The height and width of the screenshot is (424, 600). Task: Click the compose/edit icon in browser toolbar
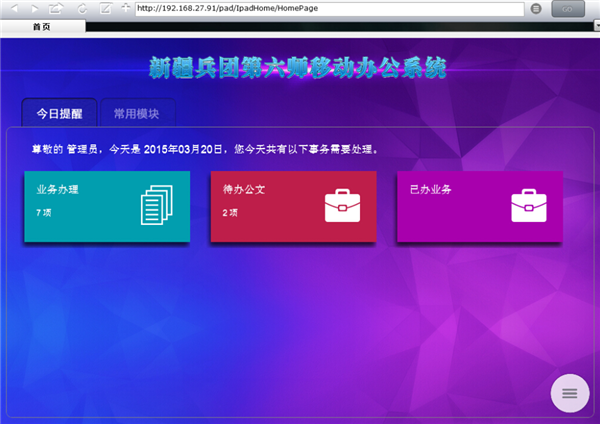pos(105,8)
